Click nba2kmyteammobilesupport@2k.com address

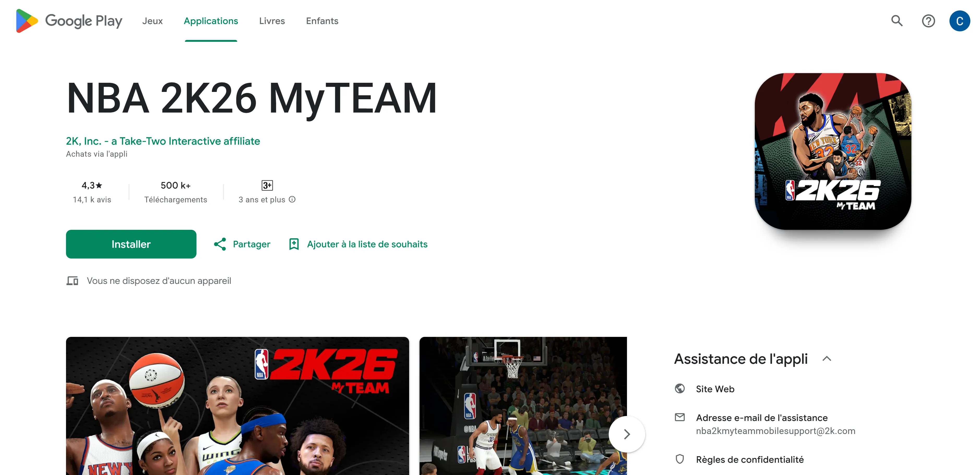(x=775, y=431)
